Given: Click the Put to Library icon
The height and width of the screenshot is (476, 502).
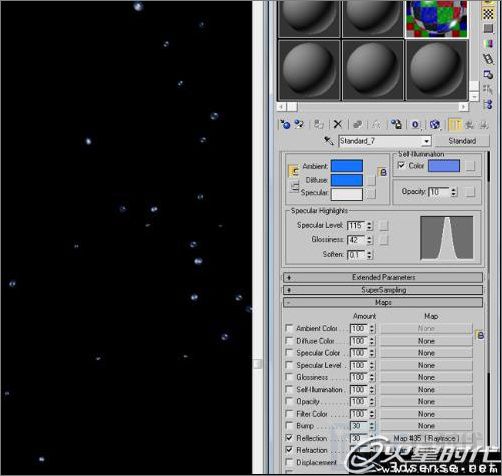Looking at the screenshot, I should [x=396, y=124].
